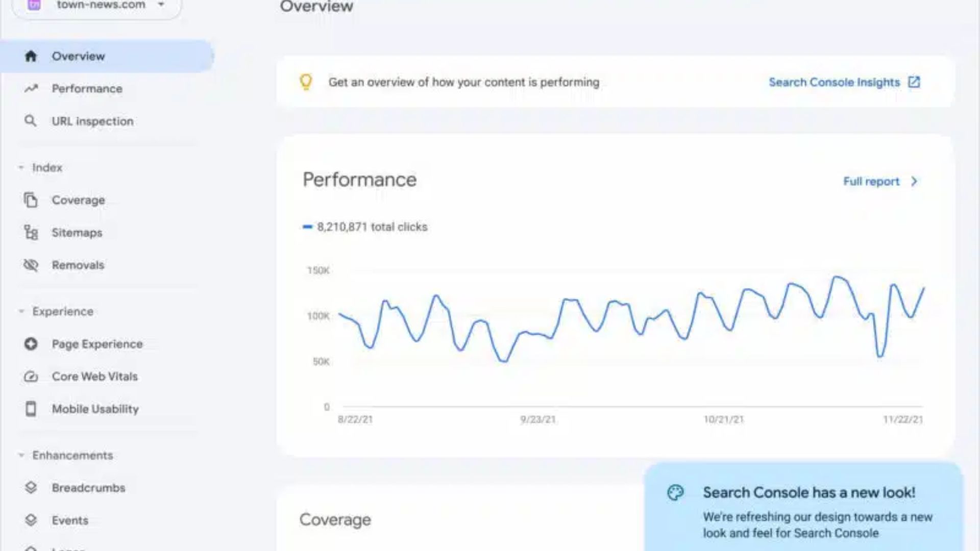Click the 8,210,871 total clicks legend

(365, 227)
